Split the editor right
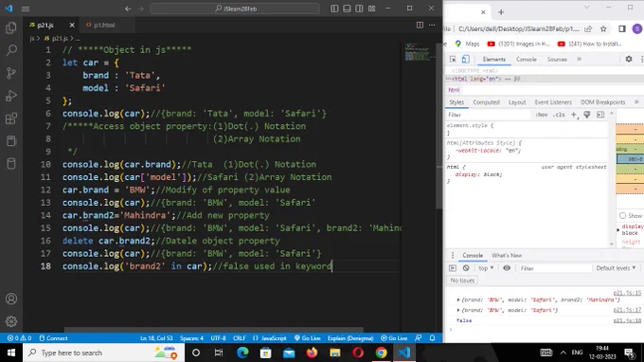 pyautogui.click(x=420, y=25)
